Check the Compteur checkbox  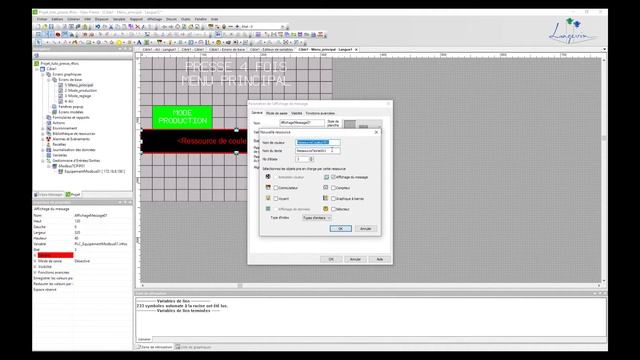(333, 188)
